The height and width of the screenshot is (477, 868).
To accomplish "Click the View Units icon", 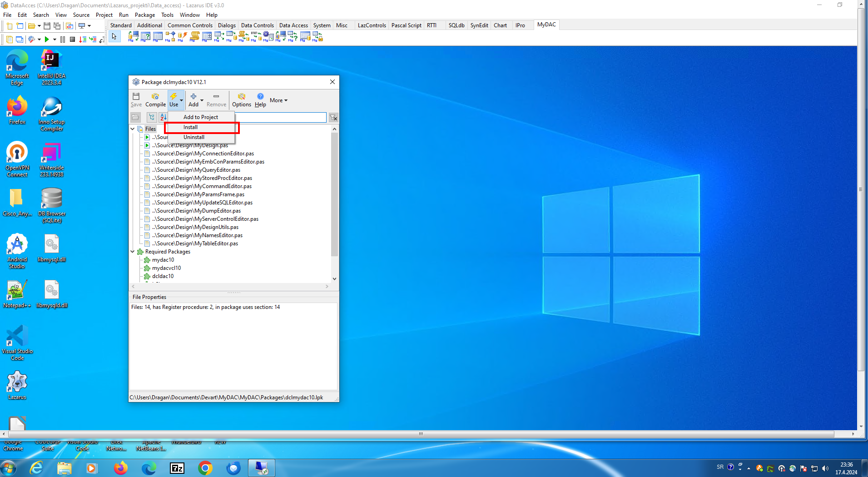I will pyautogui.click(x=9, y=40).
